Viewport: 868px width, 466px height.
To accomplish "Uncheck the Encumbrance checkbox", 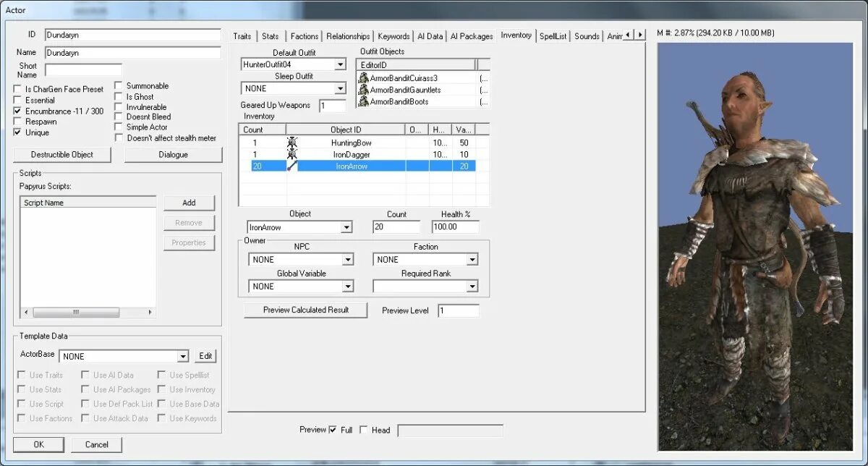I will tap(17, 111).
